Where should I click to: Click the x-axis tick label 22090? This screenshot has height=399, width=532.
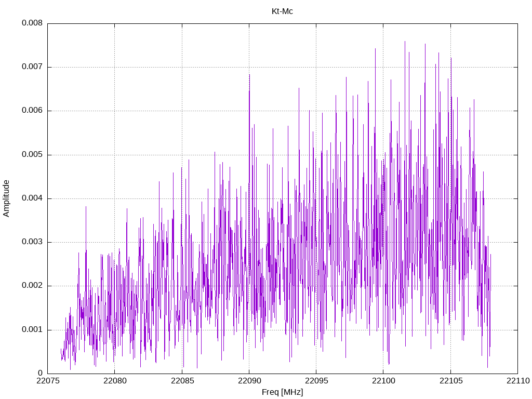pyautogui.click(x=249, y=381)
